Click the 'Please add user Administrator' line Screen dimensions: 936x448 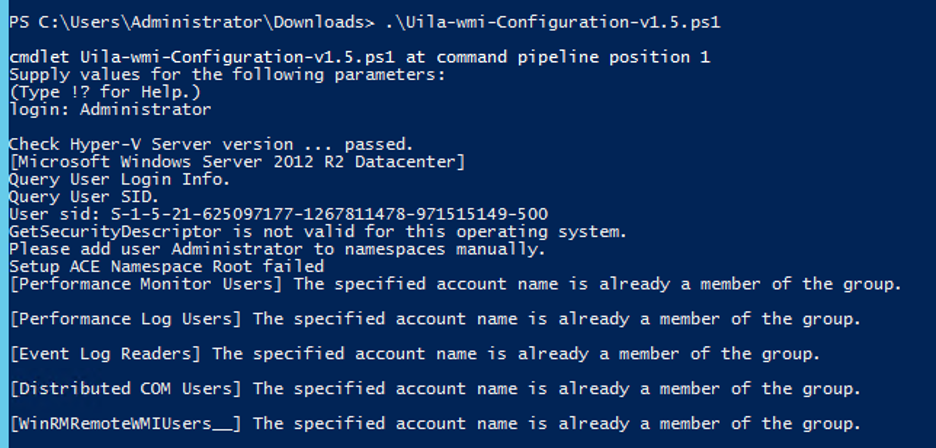pos(278,248)
